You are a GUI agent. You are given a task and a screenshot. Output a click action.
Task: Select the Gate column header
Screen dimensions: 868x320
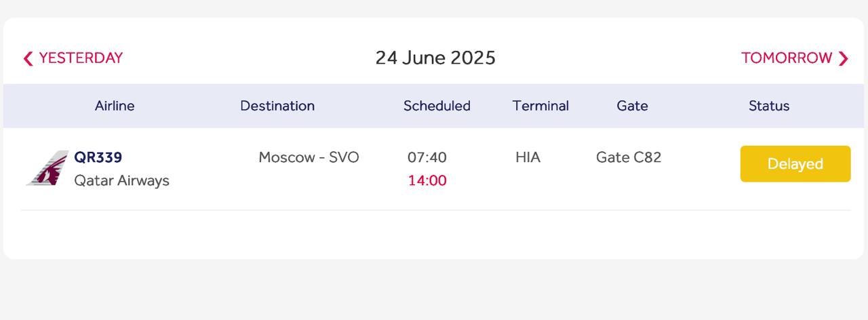[632, 106]
